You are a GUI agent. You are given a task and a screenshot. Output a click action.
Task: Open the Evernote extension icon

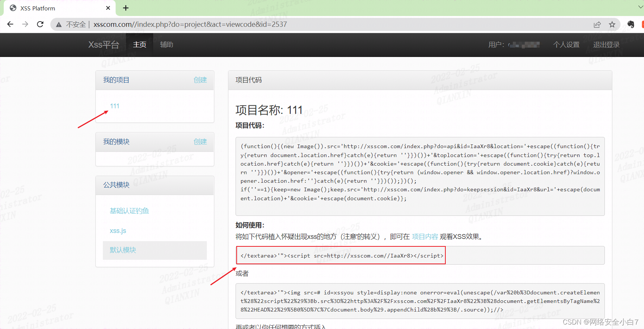click(631, 24)
